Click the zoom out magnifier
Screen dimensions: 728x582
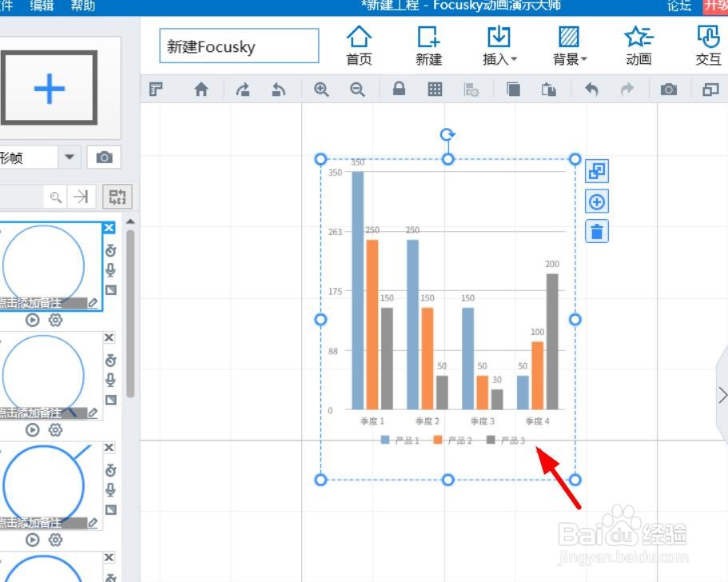tap(357, 89)
